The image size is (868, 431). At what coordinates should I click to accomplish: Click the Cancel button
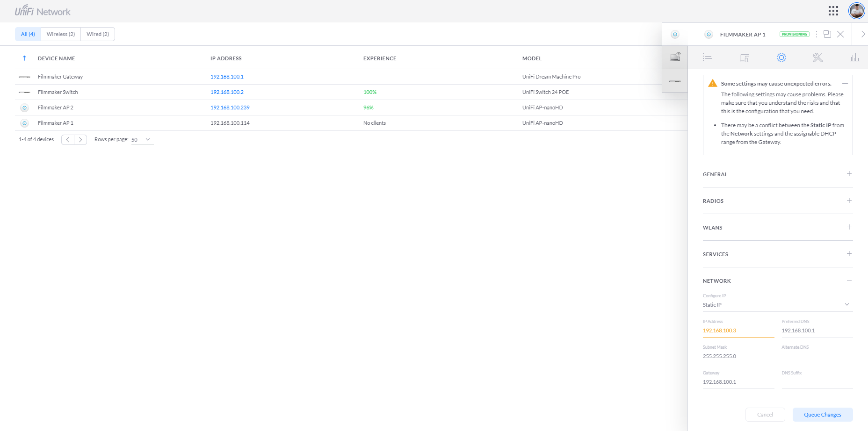point(765,415)
